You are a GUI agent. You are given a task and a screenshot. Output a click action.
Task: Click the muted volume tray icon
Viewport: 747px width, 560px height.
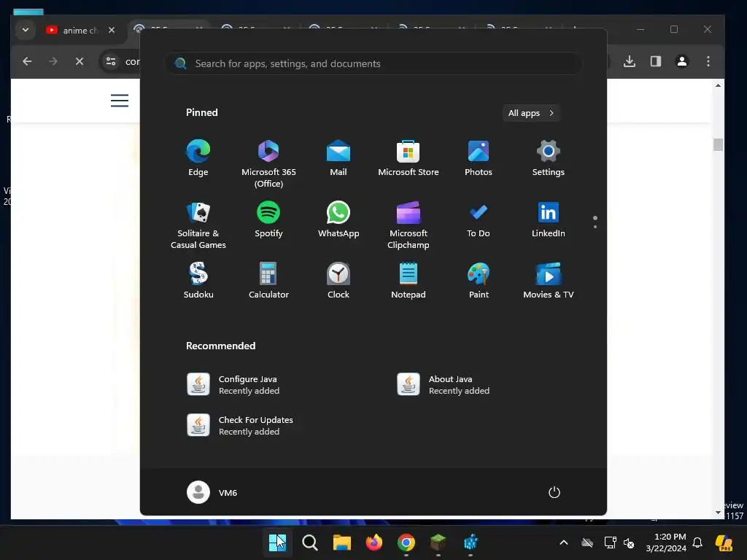[629, 542]
